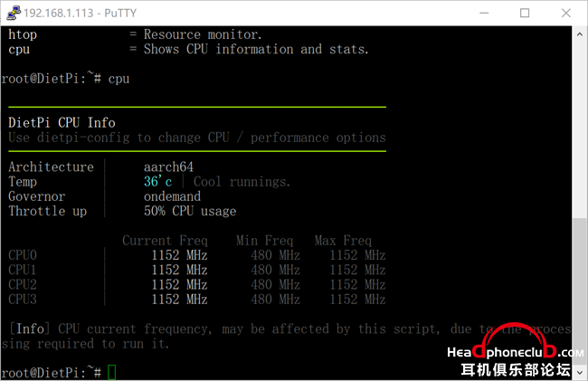
Task: Click the 'DietPi CPU Info' heading
Action: pos(62,122)
